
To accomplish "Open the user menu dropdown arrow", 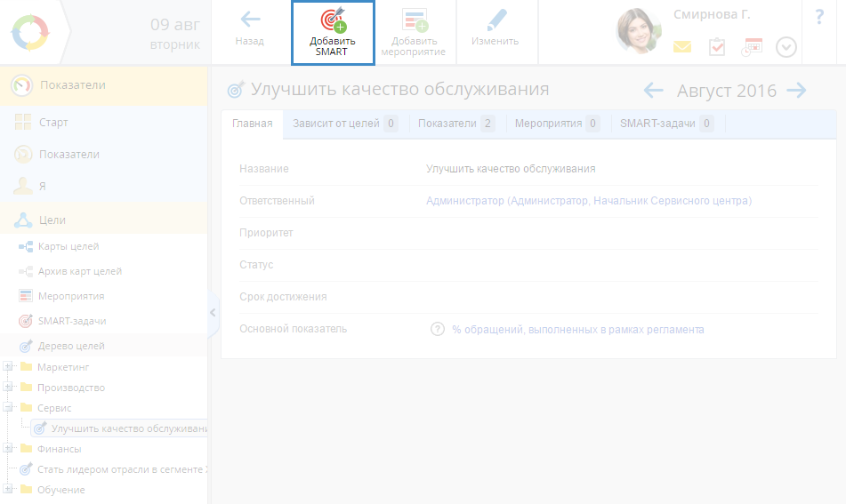I will coord(786,47).
